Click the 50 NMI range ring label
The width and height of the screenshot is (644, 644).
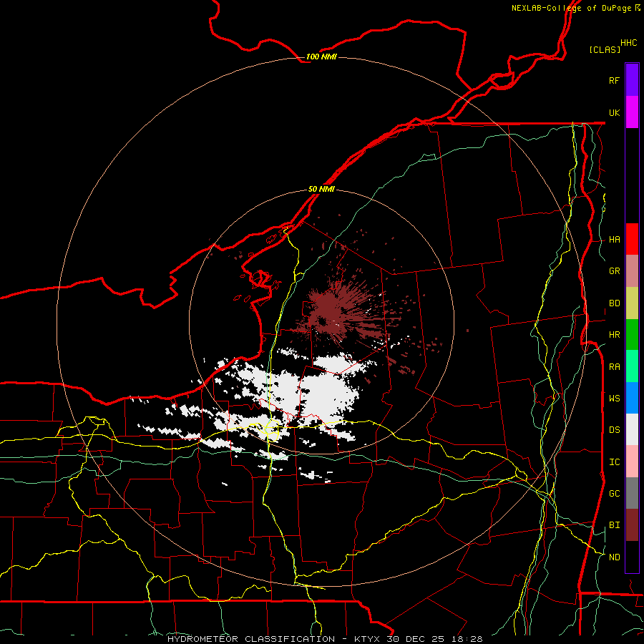tap(321, 189)
